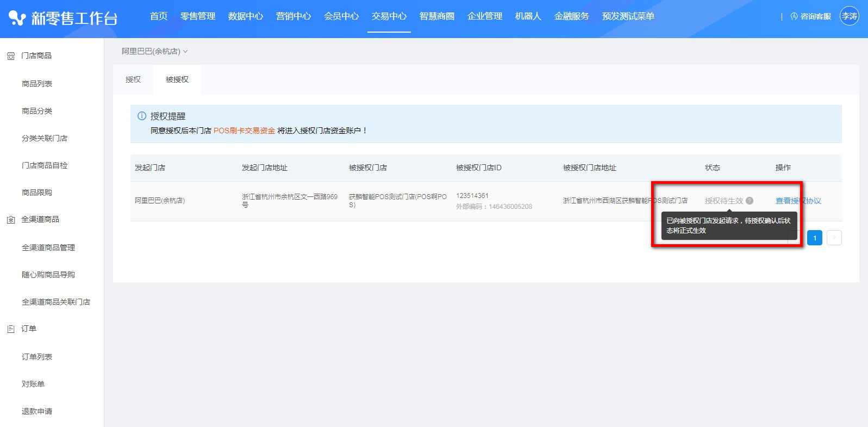
Task: Click the 咨询客服 headset icon
Action: coord(794,16)
